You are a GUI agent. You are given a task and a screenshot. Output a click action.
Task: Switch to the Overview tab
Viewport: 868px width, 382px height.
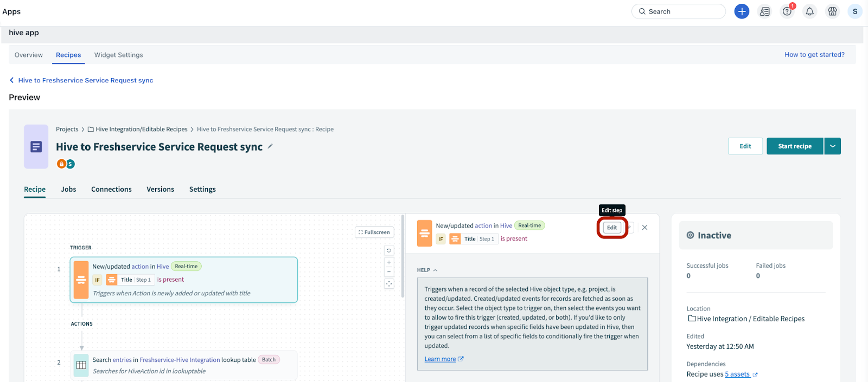[29, 55]
